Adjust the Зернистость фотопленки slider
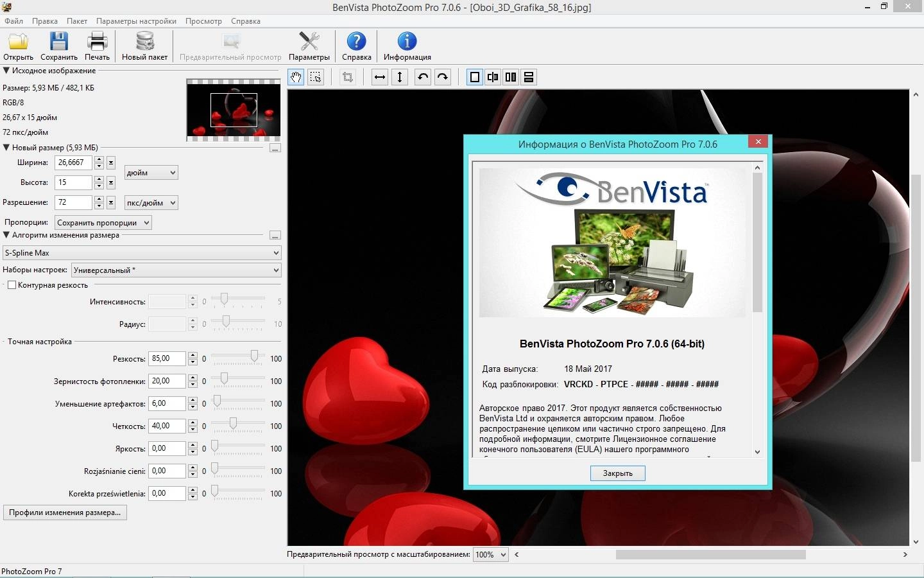The width and height of the screenshot is (924, 578). pyautogui.click(x=224, y=378)
